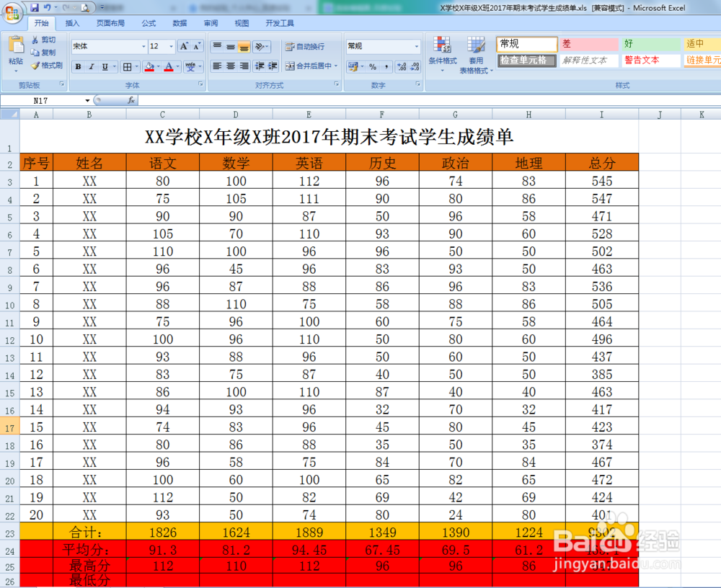Screen dimensions: 721x588
Task: Toggle bottom vertical alignment
Action: pos(244,46)
